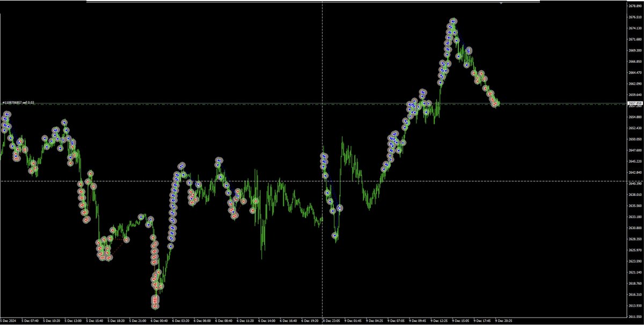
Task: Click the 2647.600 price scale label
Action: (635, 150)
